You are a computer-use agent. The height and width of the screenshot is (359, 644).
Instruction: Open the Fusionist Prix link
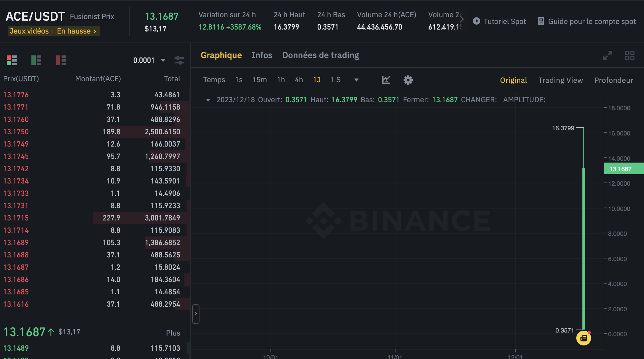92,17
